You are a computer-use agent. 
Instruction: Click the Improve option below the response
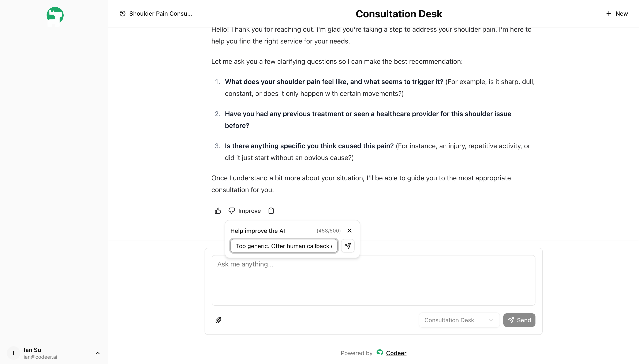tap(249, 211)
